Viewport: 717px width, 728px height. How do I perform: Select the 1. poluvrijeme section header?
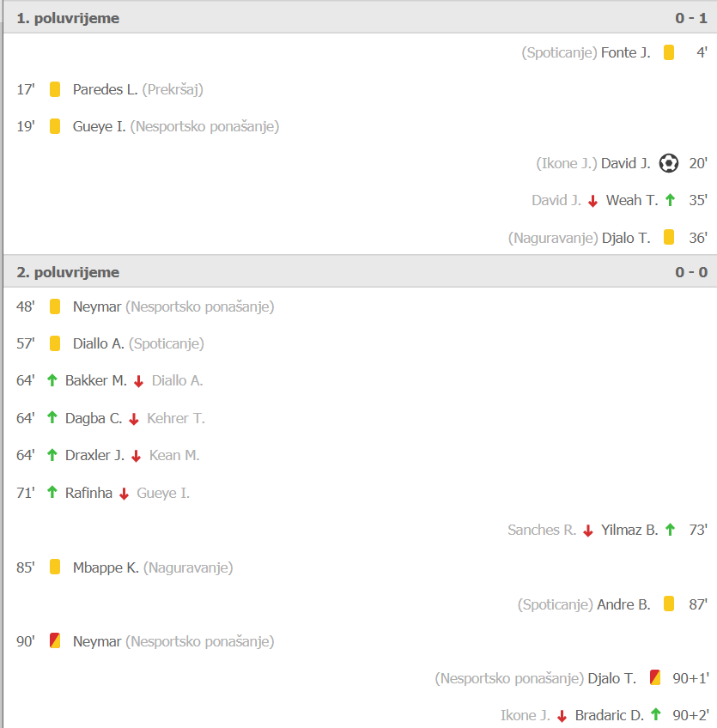pyautogui.click(x=360, y=18)
